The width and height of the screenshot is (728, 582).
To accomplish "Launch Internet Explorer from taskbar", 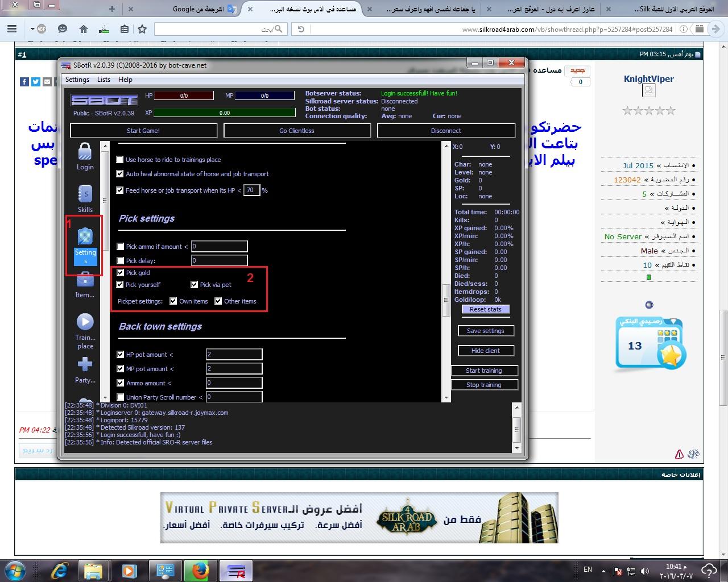I will click(x=59, y=570).
